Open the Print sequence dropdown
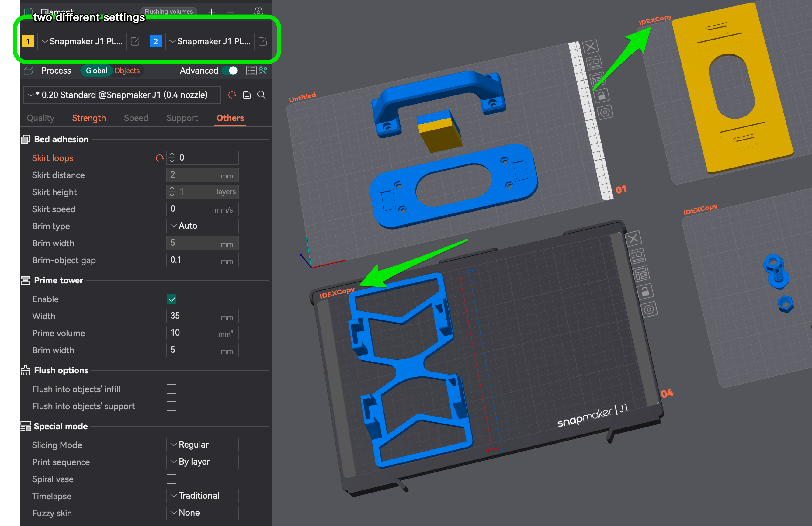 pos(202,462)
